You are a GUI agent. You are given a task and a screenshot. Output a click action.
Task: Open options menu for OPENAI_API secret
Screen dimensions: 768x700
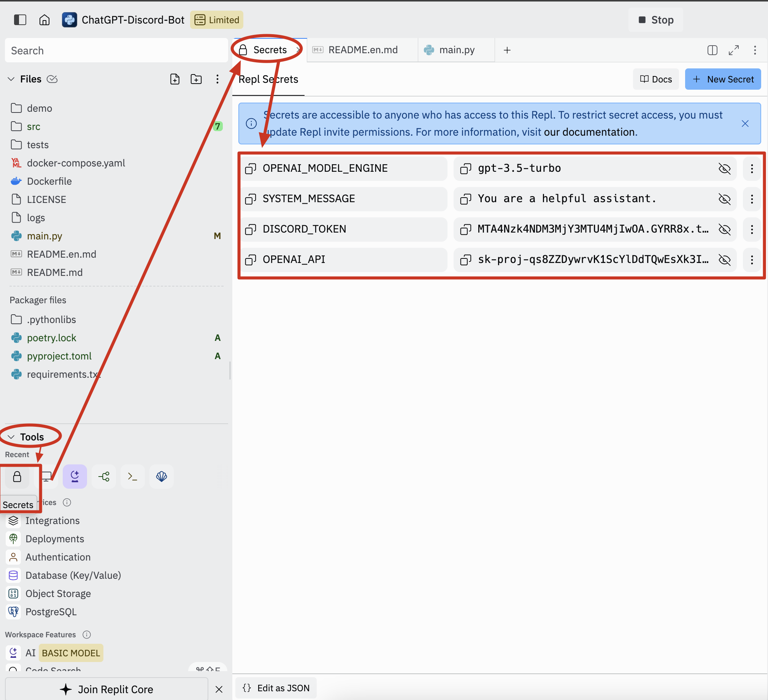tap(752, 260)
